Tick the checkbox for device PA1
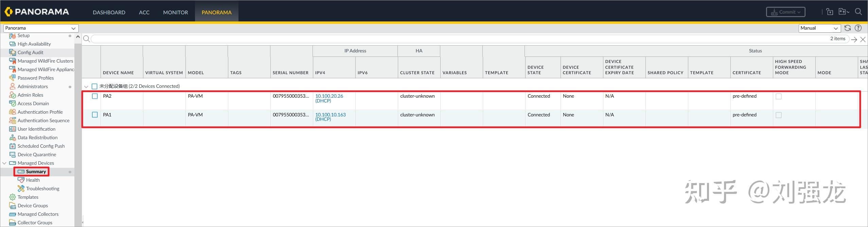Image resolution: width=868 pixels, height=227 pixels. [x=95, y=115]
